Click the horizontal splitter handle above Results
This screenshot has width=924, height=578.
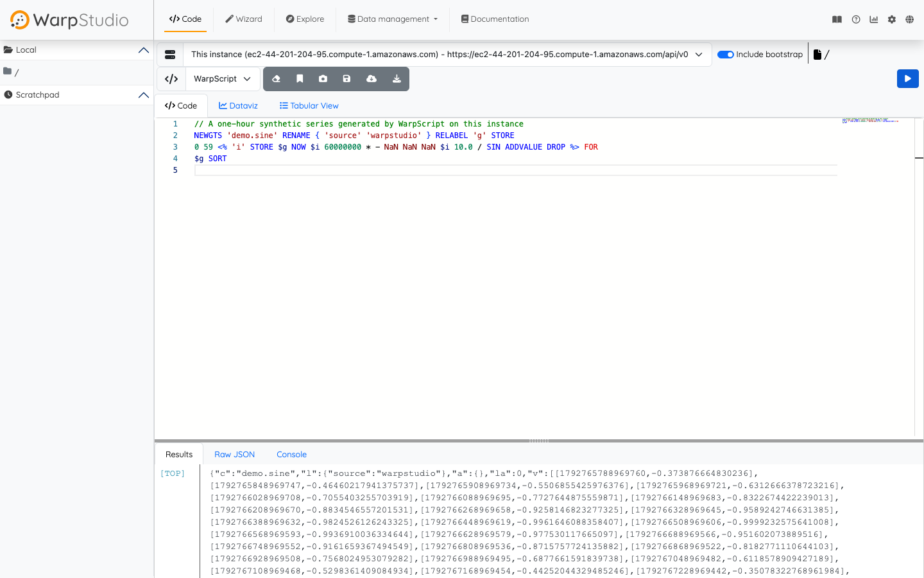pos(539,441)
